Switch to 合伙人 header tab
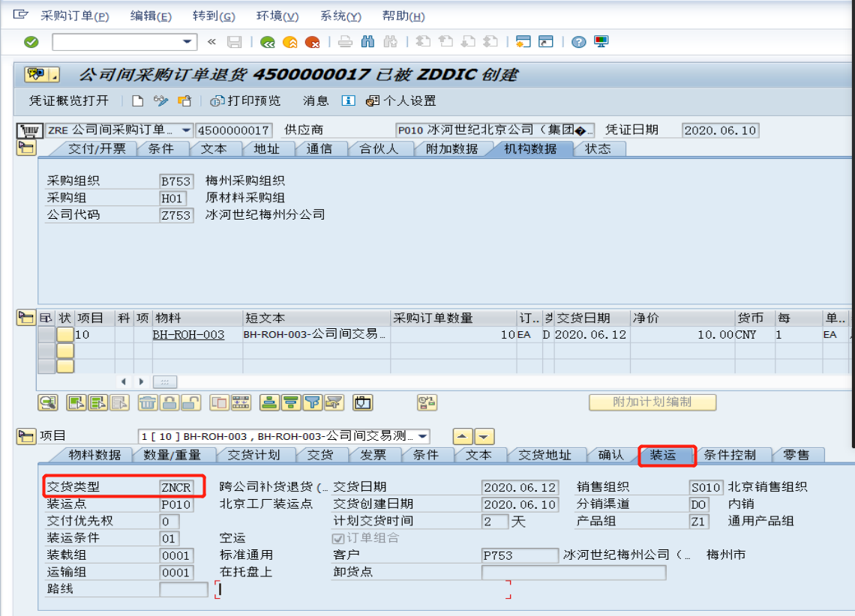Screen dimensions: 855x616 [x=379, y=148]
